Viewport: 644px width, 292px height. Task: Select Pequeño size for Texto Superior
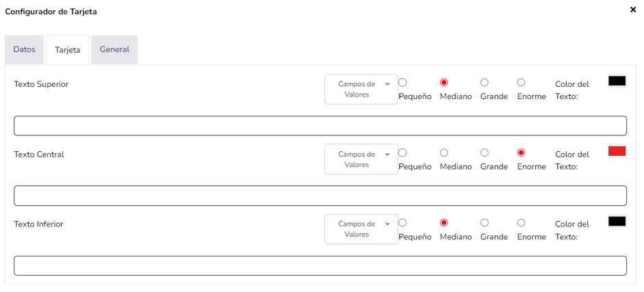[x=402, y=83]
